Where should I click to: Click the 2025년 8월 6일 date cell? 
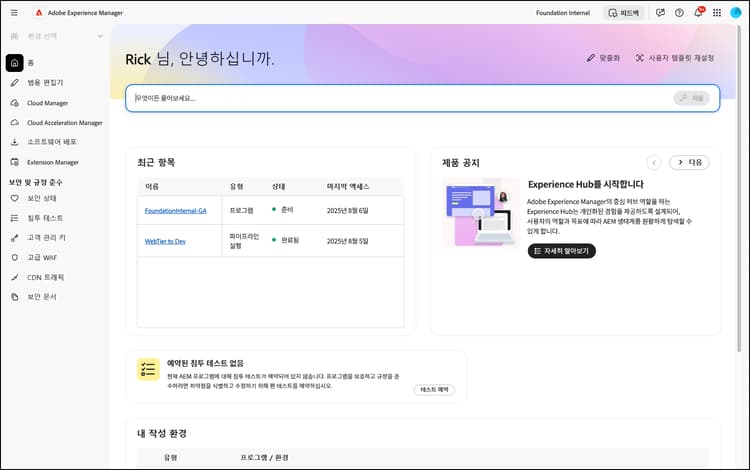(x=347, y=211)
